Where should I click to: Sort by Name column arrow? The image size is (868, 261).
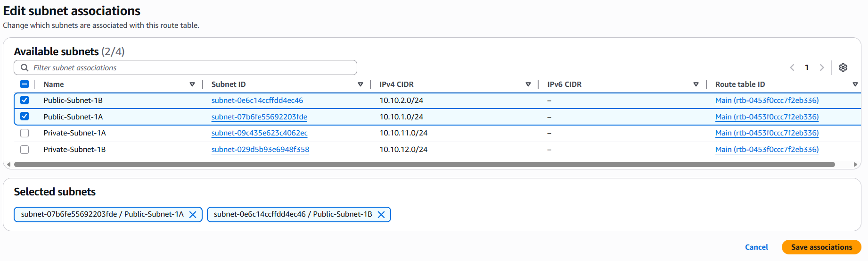tap(192, 84)
